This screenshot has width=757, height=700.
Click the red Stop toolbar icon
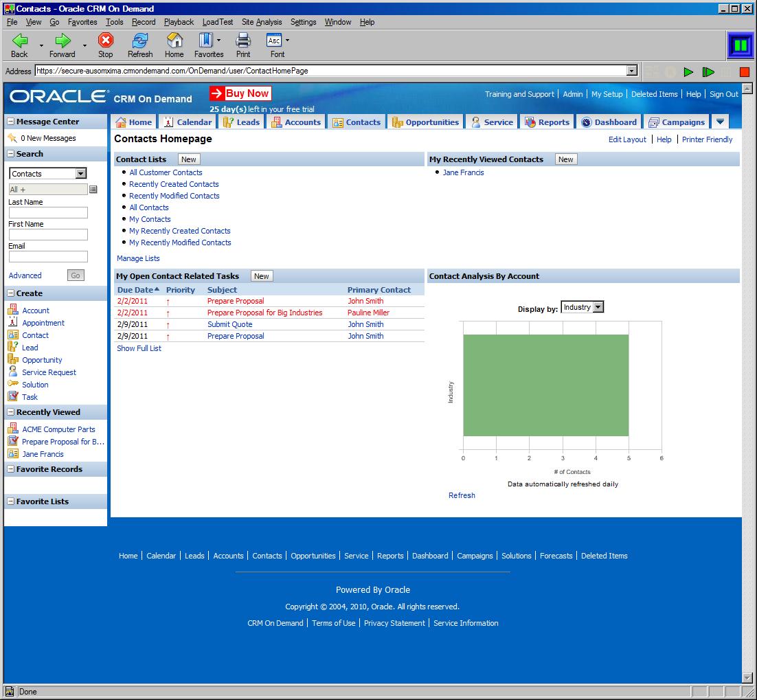105,40
